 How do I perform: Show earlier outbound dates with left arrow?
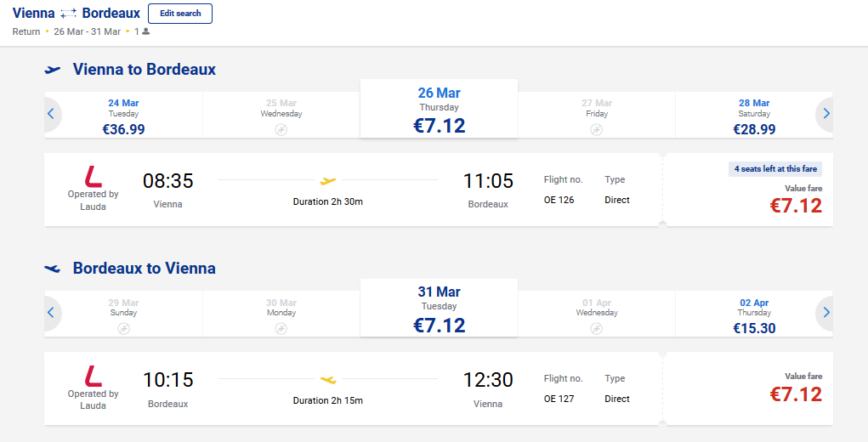pos(51,114)
